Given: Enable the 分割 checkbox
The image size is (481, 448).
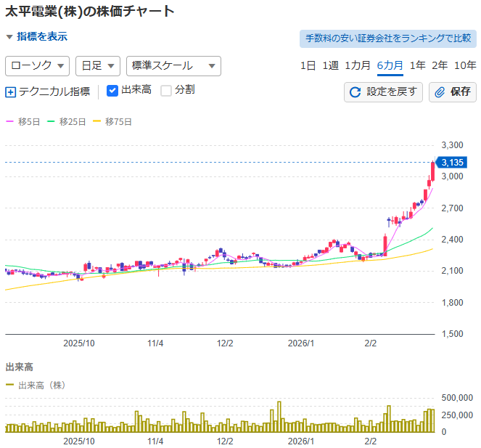Looking at the screenshot, I should (166, 91).
